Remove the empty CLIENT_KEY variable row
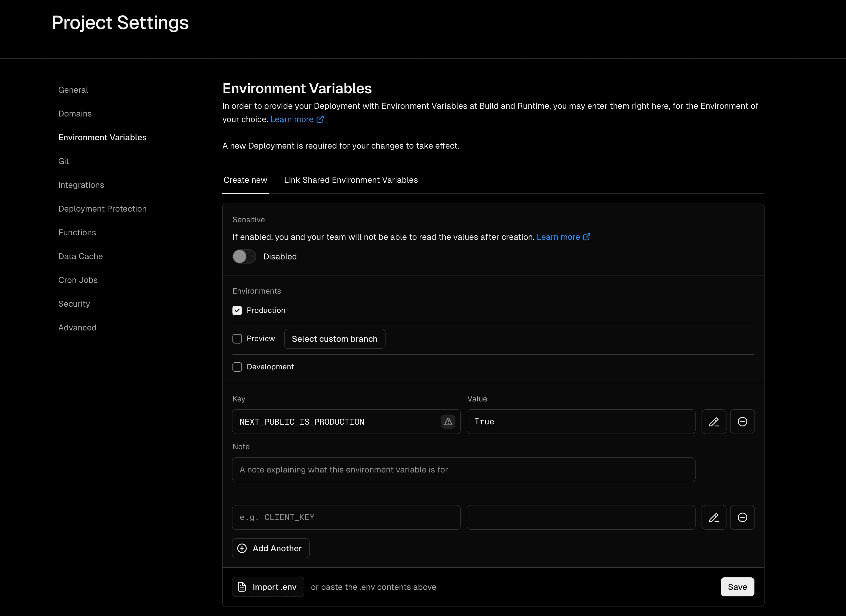This screenshot has width=846, height=616. click(x=742, y=517)
